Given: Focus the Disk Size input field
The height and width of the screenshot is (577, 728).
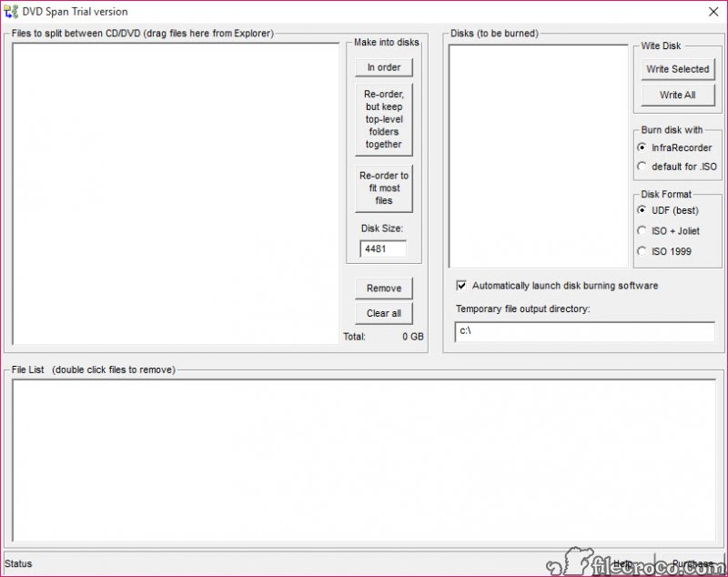Looking at the screenshot, I should 383,248.
